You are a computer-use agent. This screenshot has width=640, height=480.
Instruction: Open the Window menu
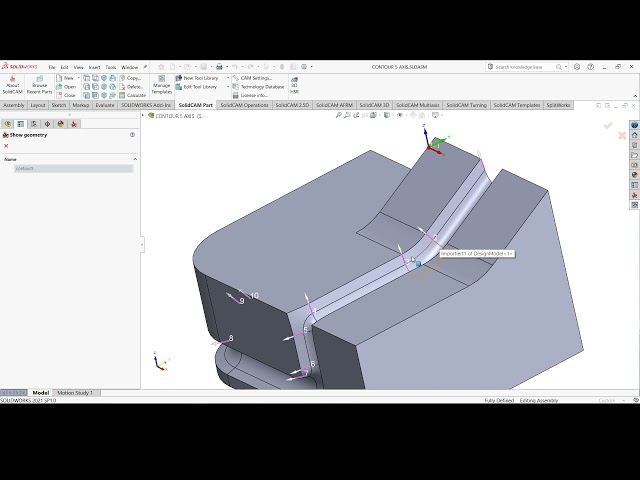tap(129, 67)
